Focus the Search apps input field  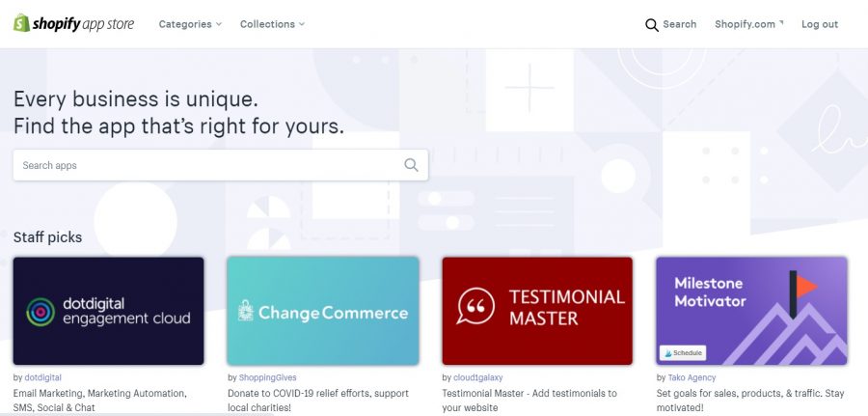[220, 165]
